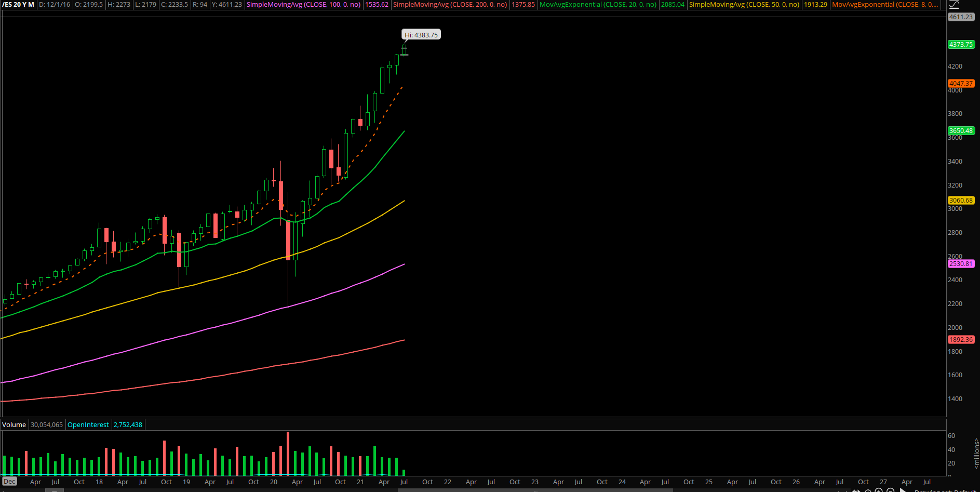Click the red 1892.36 price label
980x492 pixels.
tap(961, 340)
